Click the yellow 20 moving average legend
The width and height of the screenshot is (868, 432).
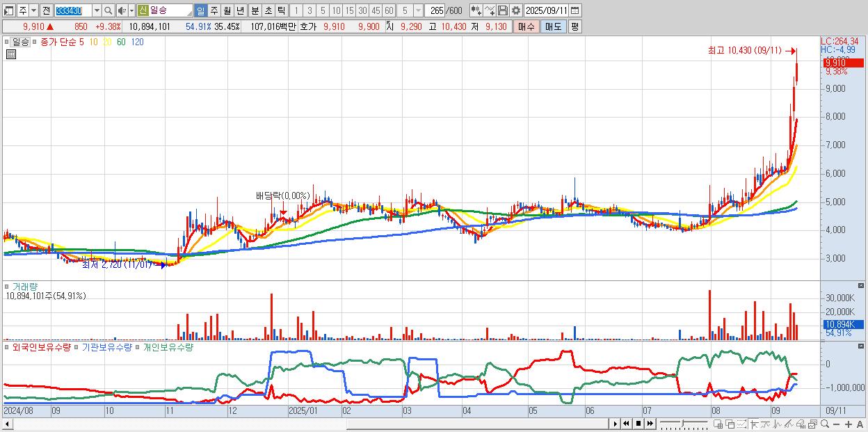pyautogui.click(x=107, y=42)
